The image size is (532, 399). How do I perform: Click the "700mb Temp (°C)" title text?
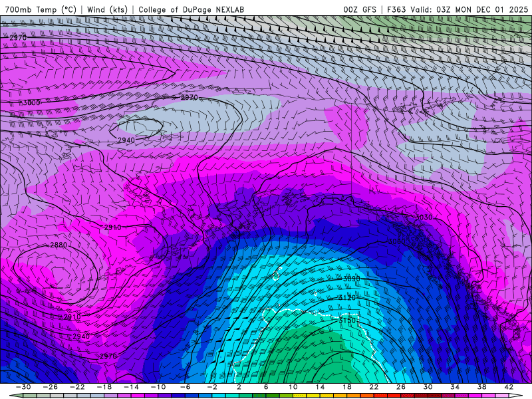click(41, 9)
